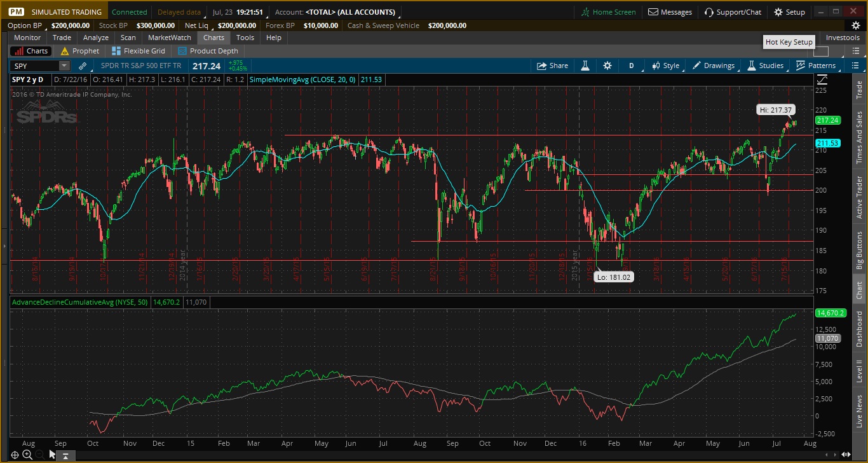The width and height of the screenshot is (868, 463).
Task: Click the zoom in magnifier
Action: coord(27,455)
